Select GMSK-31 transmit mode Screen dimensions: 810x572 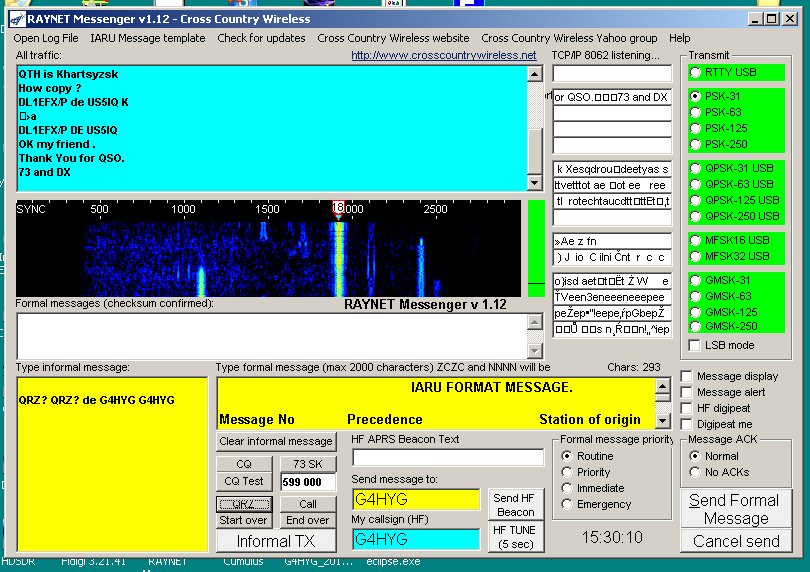[696, 281]
